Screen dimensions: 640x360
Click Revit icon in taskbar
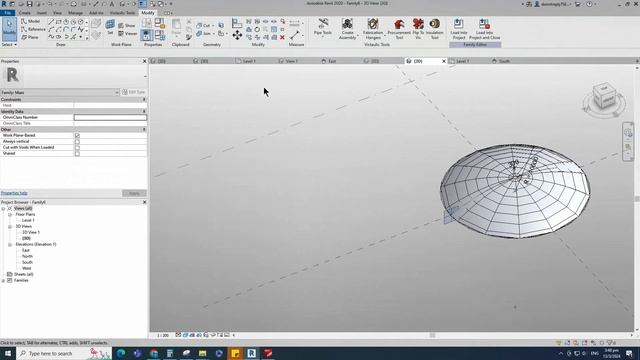click(x=251, y=353)
